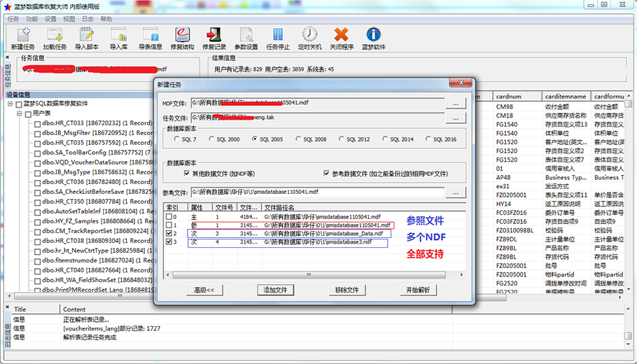
Task: Click the 文件路径名 column header
Action: (x=363, y=207)
